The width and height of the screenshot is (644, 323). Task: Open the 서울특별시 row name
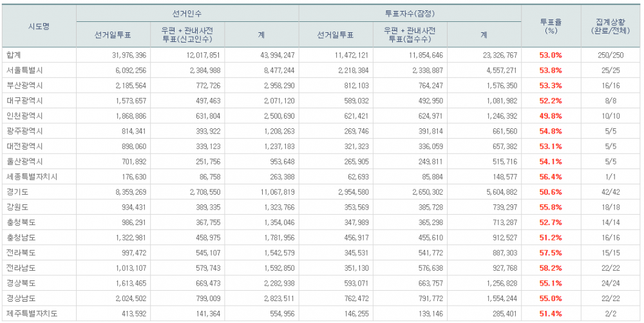point(23,70)
